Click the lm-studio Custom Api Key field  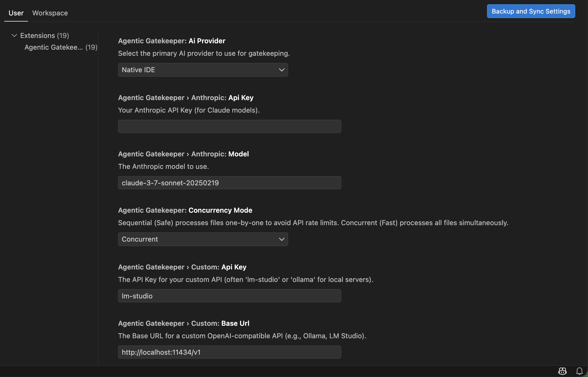tap(229, 296)
